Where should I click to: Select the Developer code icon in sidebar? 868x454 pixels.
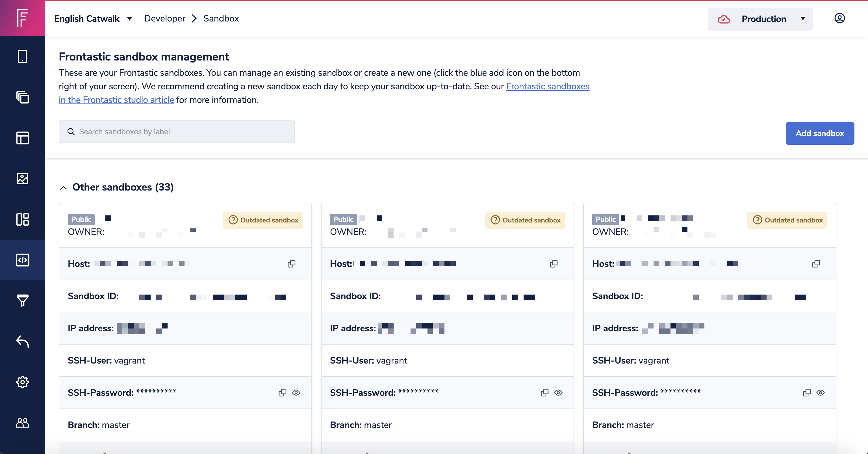pos(22,260)
